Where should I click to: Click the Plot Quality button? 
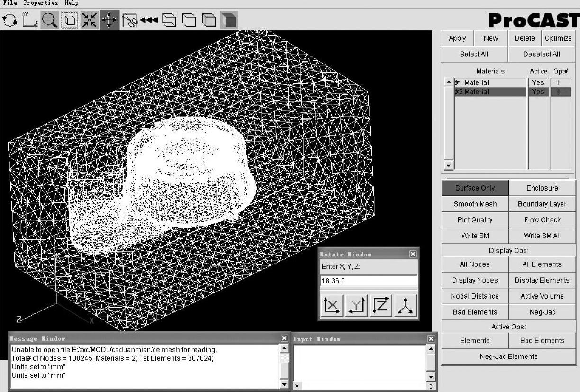(475, 220)
